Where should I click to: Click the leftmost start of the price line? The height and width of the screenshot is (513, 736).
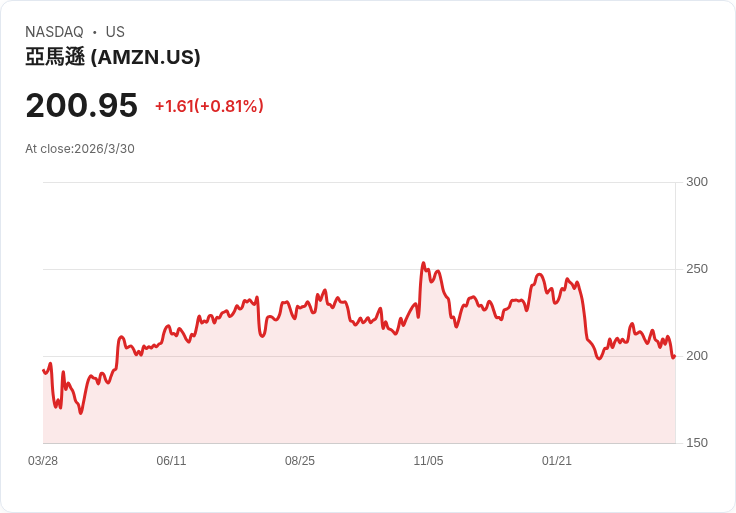click(x=43, y=371)
